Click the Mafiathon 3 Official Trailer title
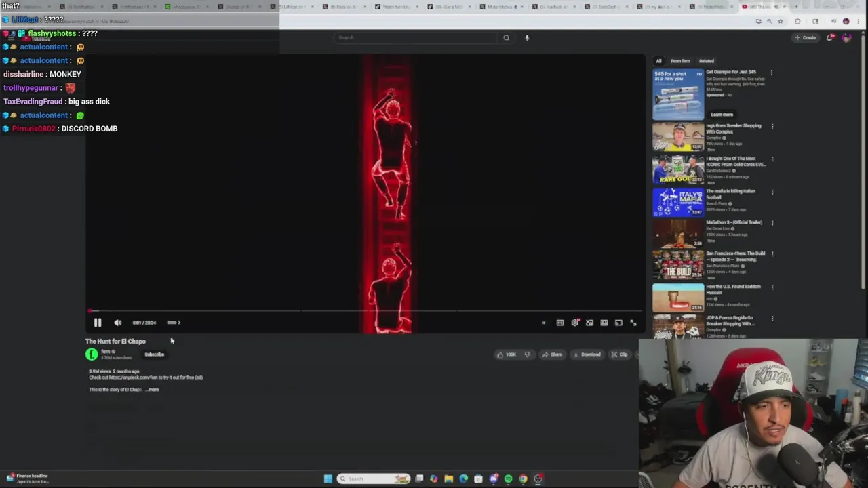 (x=734, y=222)
